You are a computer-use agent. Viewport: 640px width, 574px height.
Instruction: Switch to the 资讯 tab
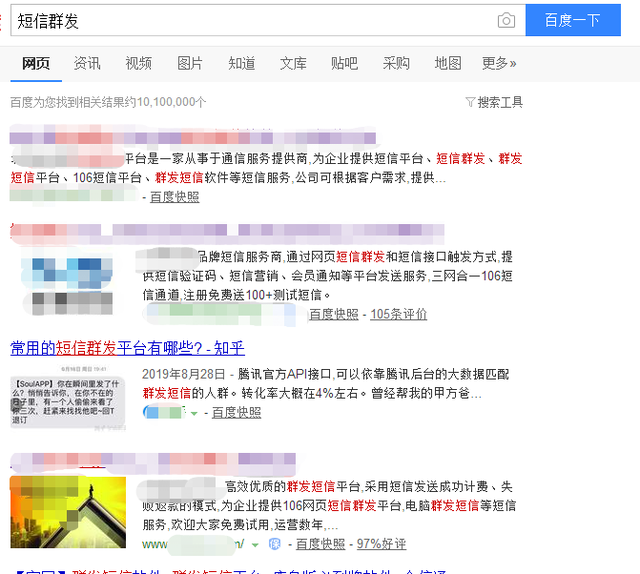(87, 63)
